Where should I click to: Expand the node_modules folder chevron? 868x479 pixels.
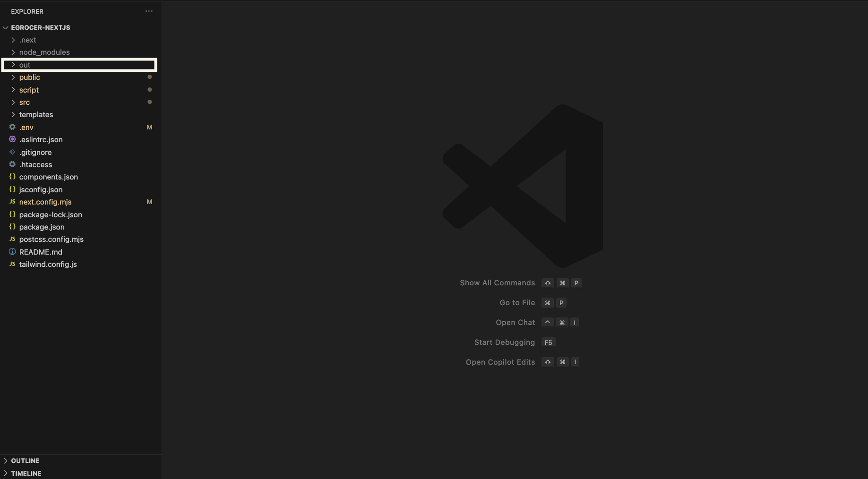click(x=13, y=52)
